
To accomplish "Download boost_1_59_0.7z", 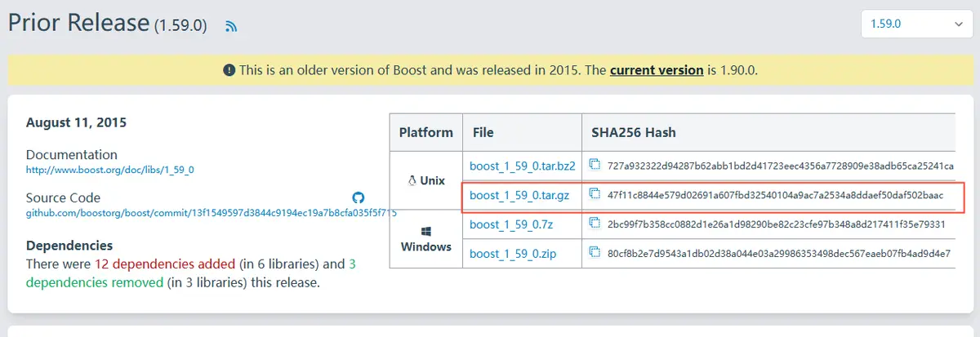I will point(511,224).
